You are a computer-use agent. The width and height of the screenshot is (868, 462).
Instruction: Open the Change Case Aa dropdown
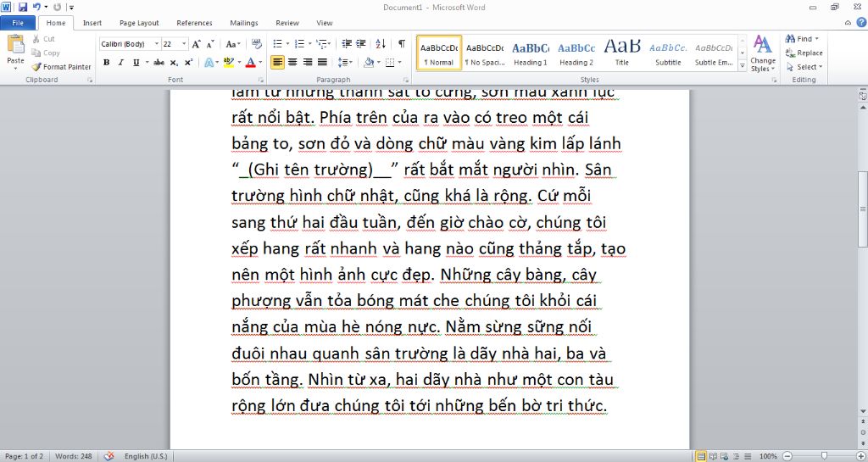coord(232,44)
